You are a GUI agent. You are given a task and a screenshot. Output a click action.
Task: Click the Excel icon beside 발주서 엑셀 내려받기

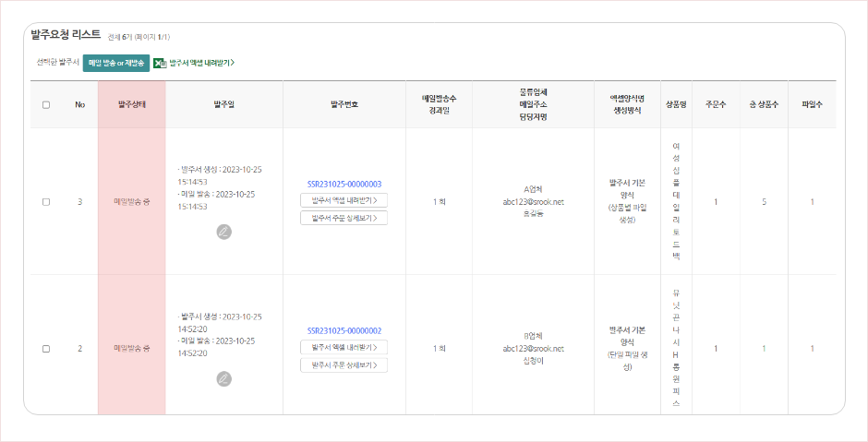point(160,63)
